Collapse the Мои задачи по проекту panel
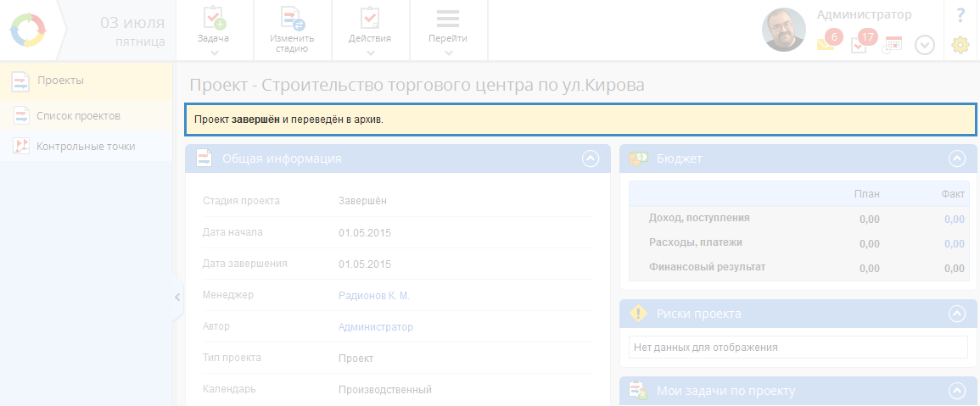The height and width of the screenshot is (406, 980). [x=957, y=391]
